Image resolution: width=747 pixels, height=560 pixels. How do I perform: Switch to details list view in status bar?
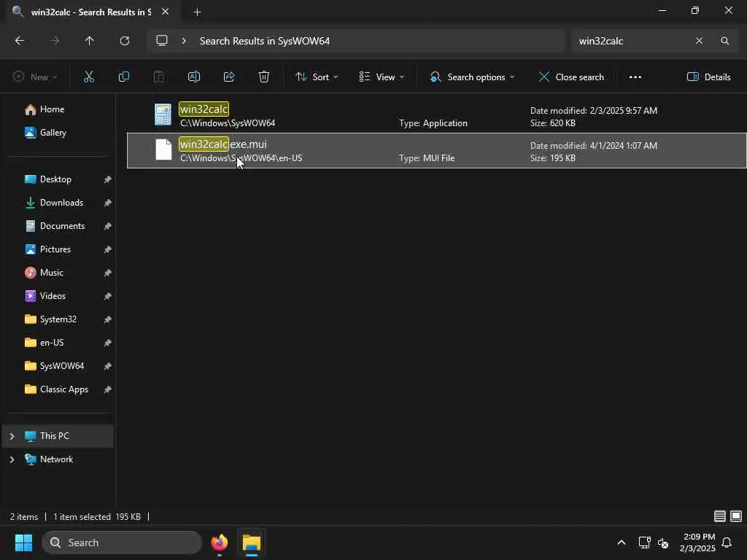(x=720, y=516)
